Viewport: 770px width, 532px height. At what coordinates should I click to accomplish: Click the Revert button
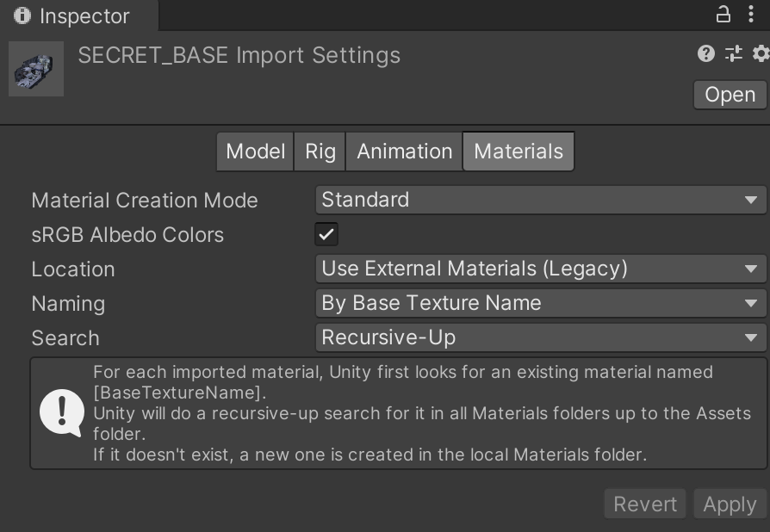tap(645, 504)
